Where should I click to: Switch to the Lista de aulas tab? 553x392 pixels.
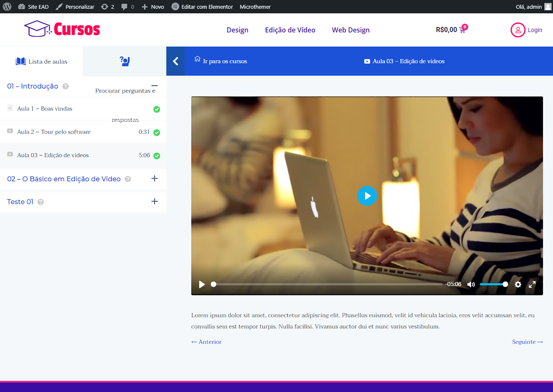point(41,61)
